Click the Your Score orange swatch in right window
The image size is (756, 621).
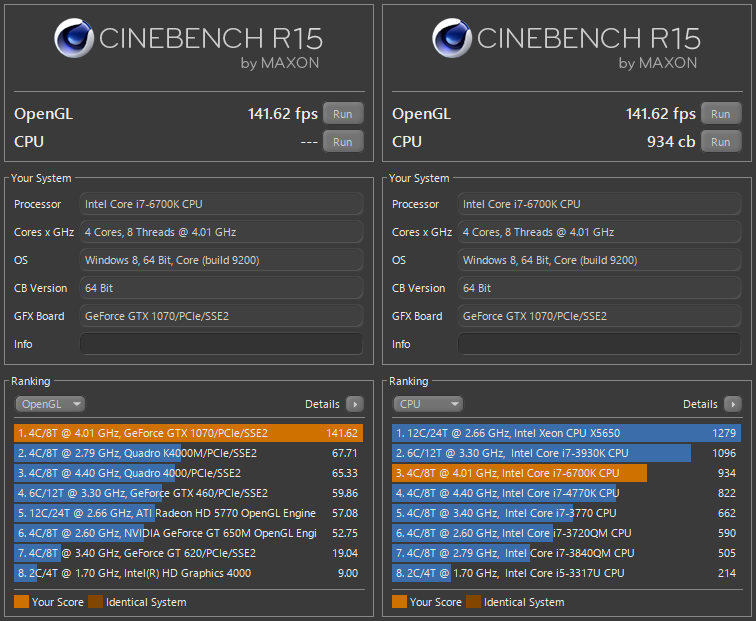399,602
